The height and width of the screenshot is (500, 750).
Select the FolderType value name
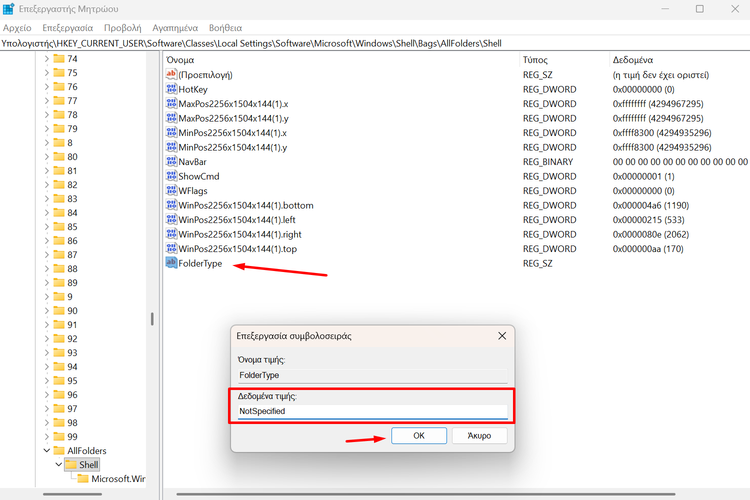(200, 263)
